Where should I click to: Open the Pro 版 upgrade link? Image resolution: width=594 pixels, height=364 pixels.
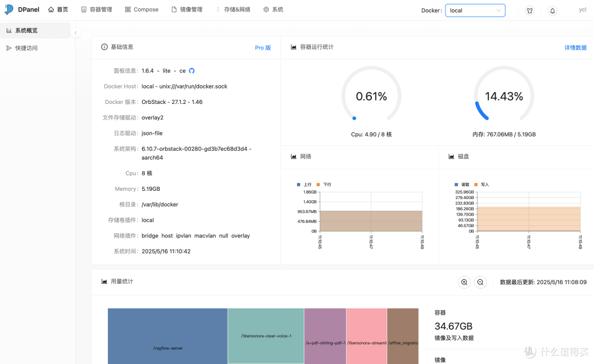click(x=262, y=48)
